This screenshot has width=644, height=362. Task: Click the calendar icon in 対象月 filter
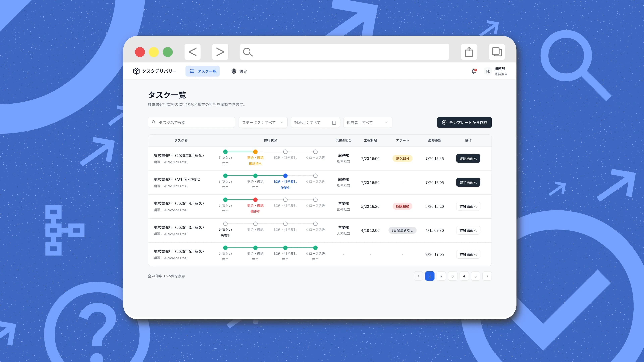coord(334,122)
